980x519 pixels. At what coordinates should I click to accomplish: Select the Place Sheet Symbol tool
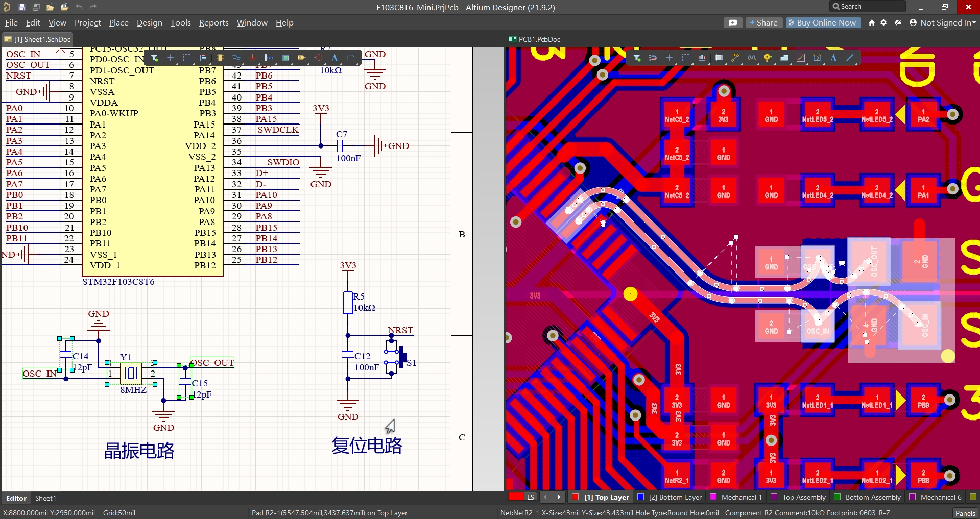[285, 58]
